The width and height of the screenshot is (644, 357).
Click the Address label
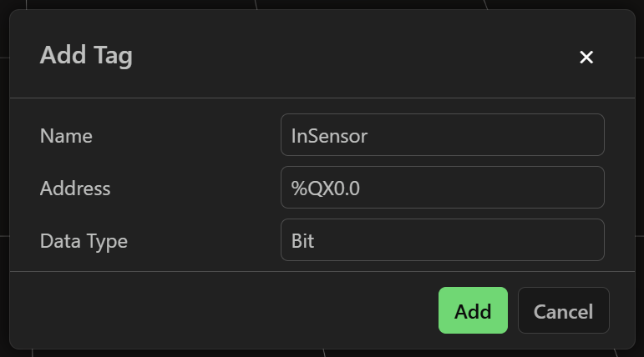click(75, 189)
